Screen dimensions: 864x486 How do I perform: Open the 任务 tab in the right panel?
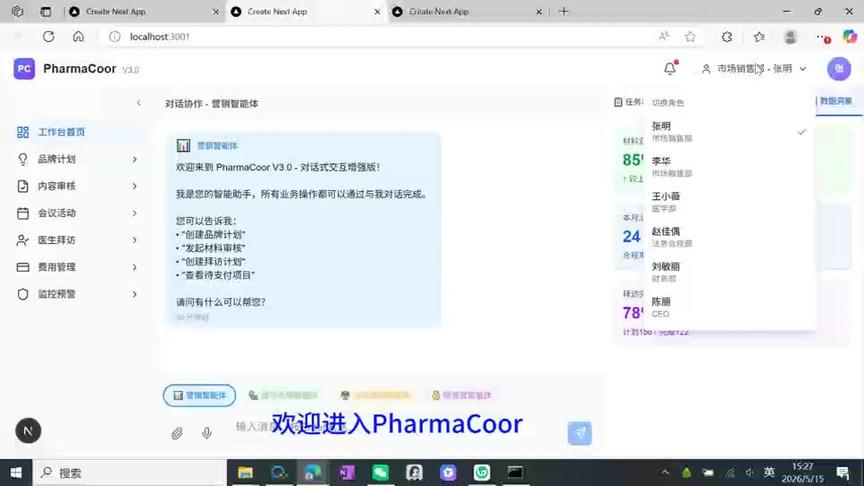628,102
